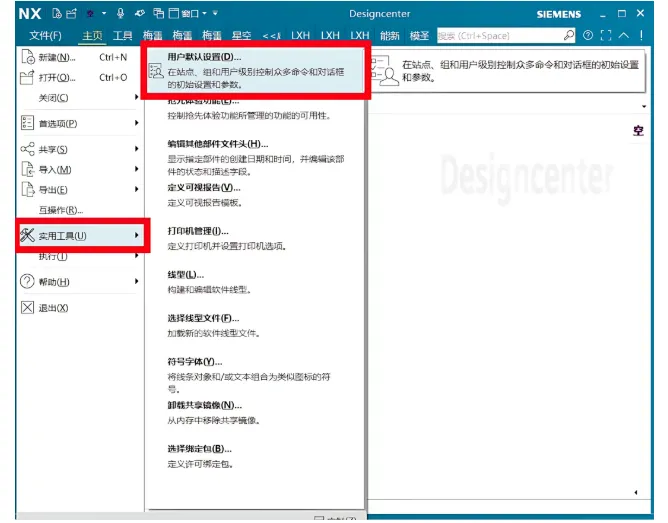Click the switch window icon in title bar
The height and width of the screenshot is (523, 668).
click(158, 14)
